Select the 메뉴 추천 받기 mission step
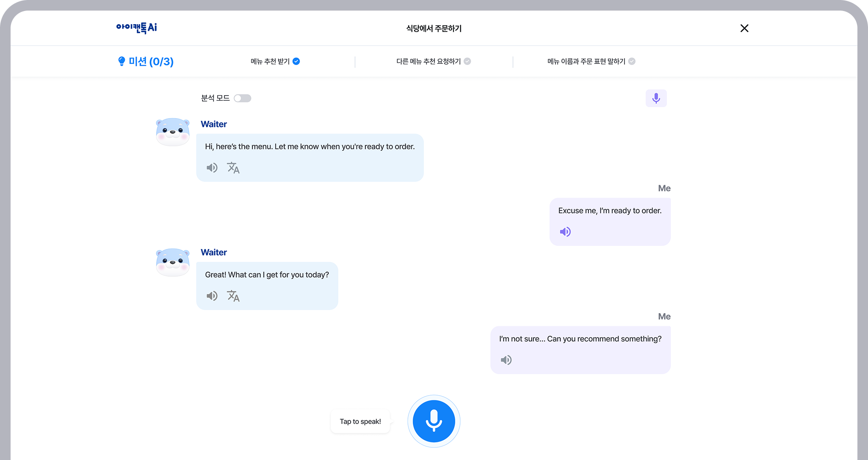The width and height of the screenshot is (868, 460). (270, 61)
